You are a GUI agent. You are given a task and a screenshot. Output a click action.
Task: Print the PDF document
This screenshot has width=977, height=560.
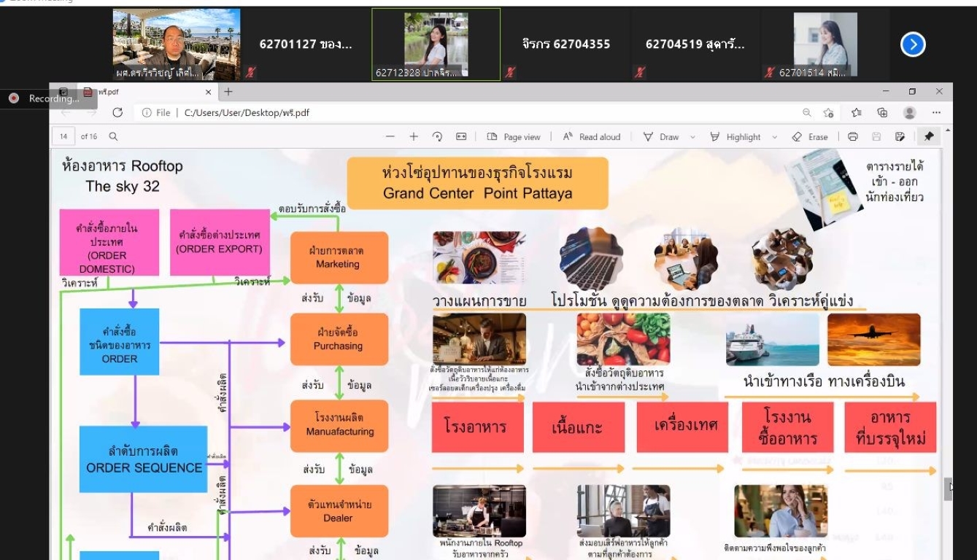click(853, 136)
